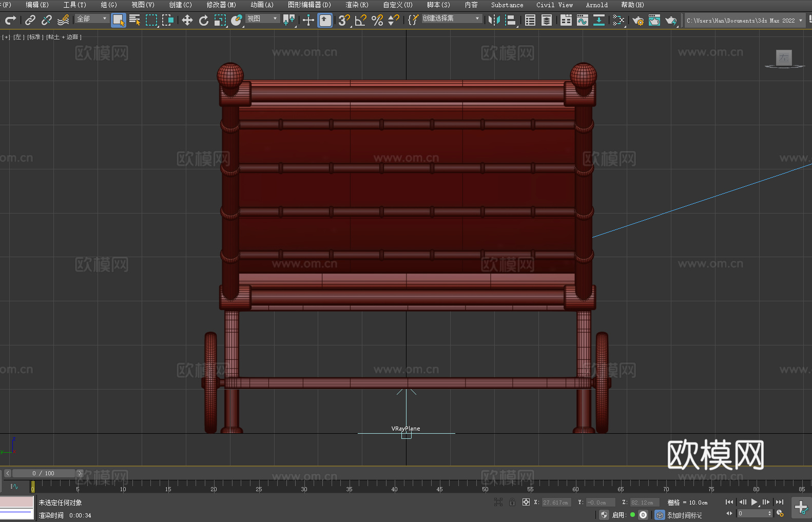Click the [粘土 + 边面] shading label

coord(64,37)
